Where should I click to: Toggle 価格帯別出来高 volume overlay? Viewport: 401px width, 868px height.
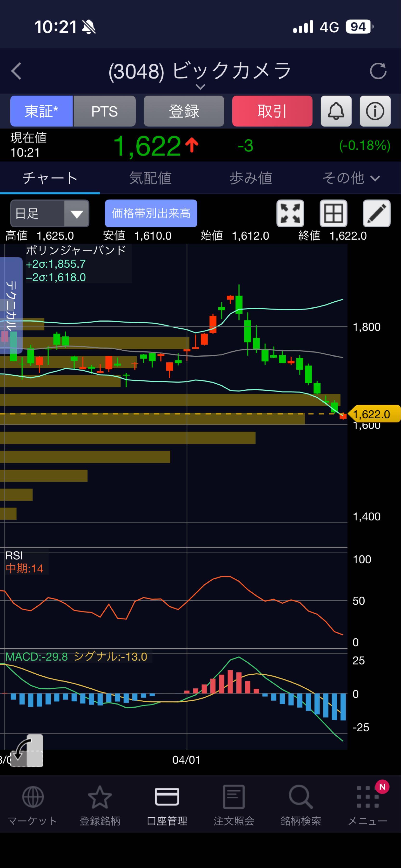click(151, 213)
